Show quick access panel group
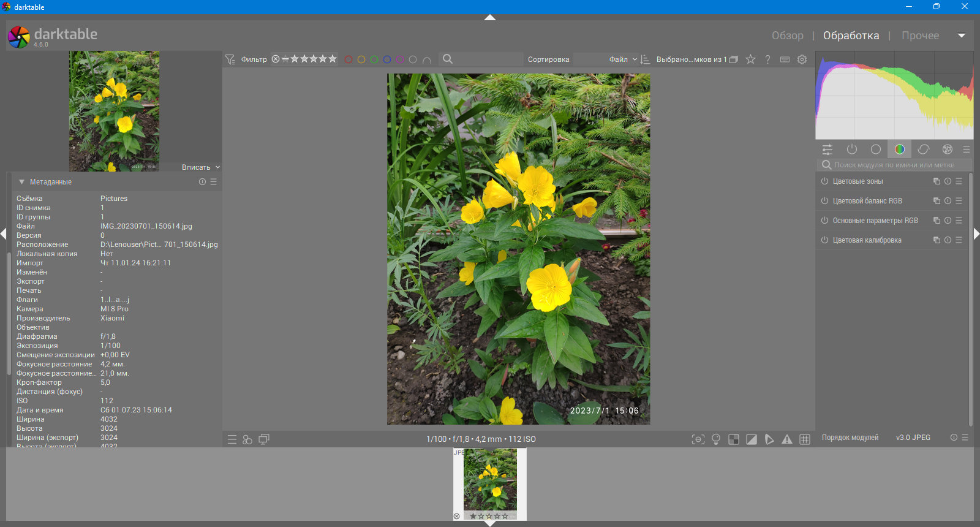The width and height of the screenshot is (980, 527). (x=827, y=150)
